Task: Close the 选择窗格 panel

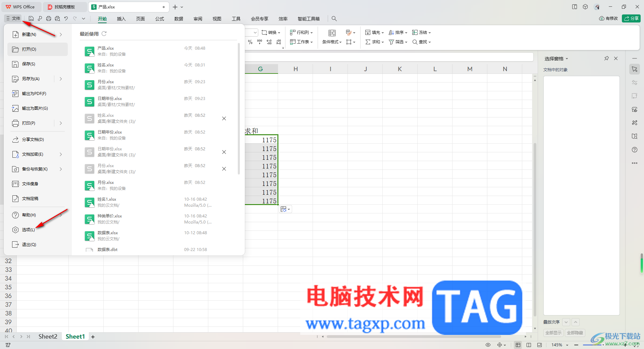Action: pyautogui.click(x=616, y=58)
